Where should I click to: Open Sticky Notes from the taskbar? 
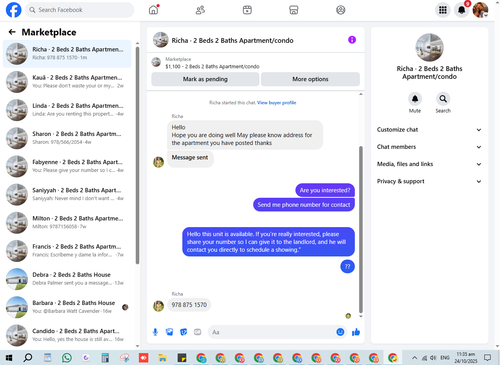[182, 358]
